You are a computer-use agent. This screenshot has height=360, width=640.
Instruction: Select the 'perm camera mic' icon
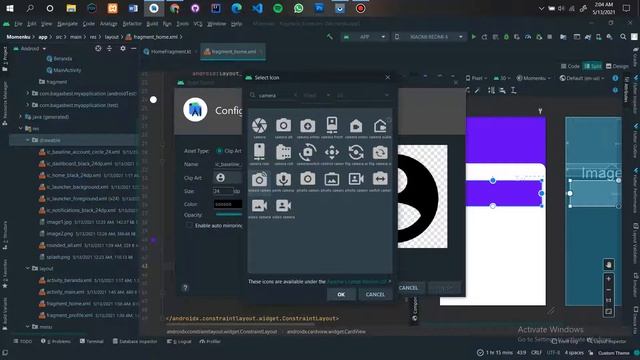[283, 179]
